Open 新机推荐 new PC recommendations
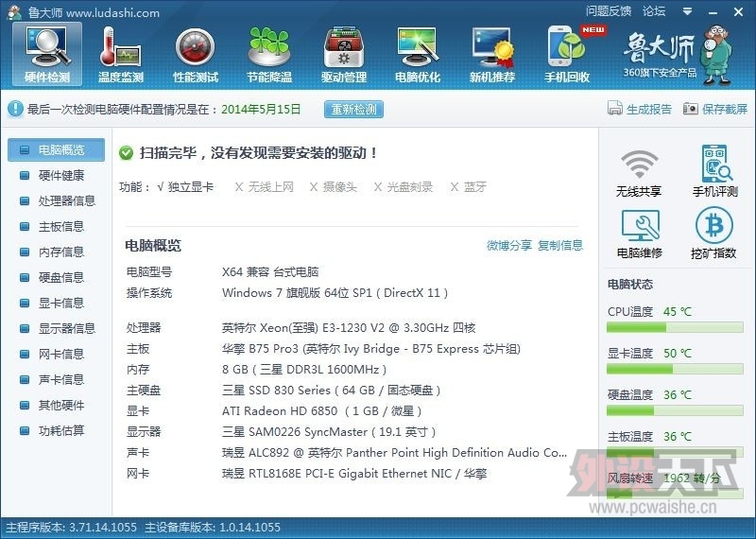Screen dimensions: 756x539 492,55
